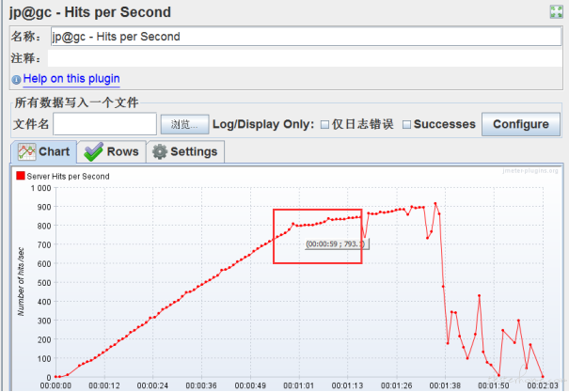Click the blue info icon beside Help link

[15, 80]
